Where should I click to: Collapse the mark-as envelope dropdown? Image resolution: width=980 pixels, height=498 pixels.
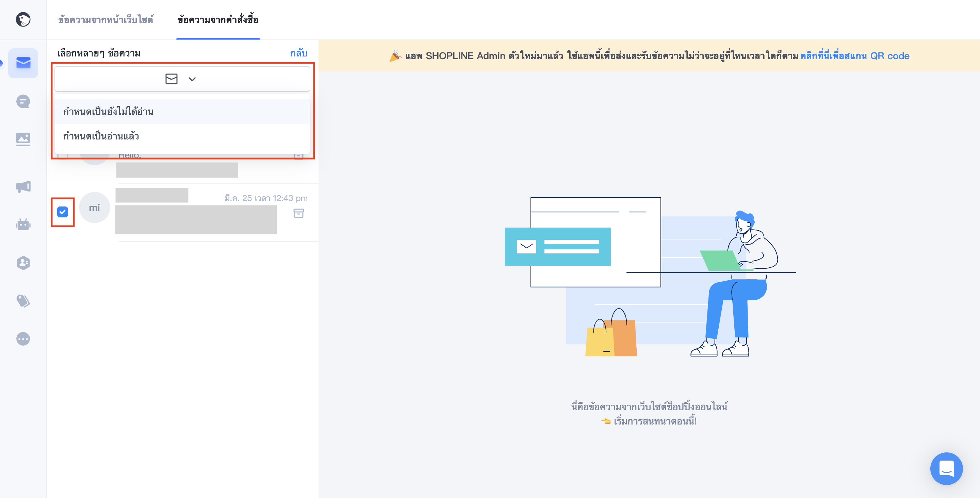point(182,79)
